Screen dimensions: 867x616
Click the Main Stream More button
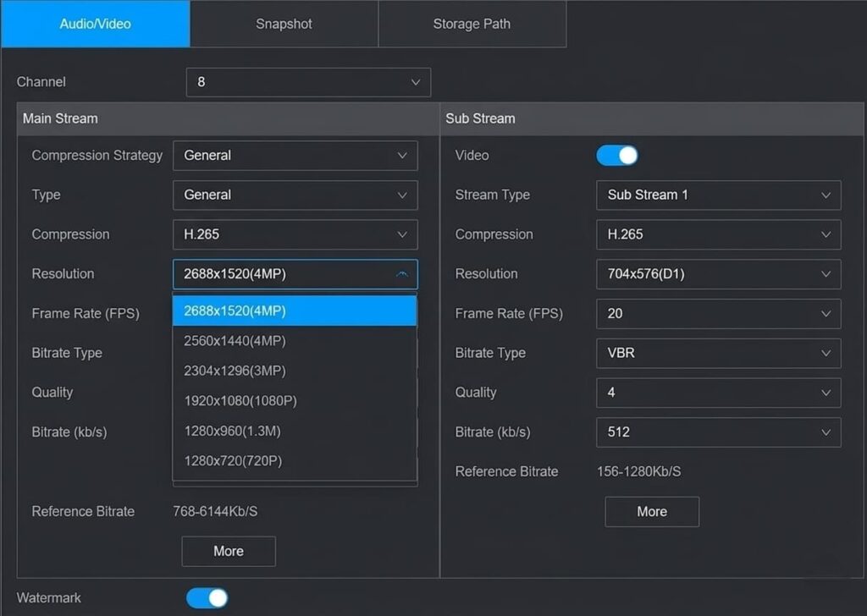[x=228, y=551]
